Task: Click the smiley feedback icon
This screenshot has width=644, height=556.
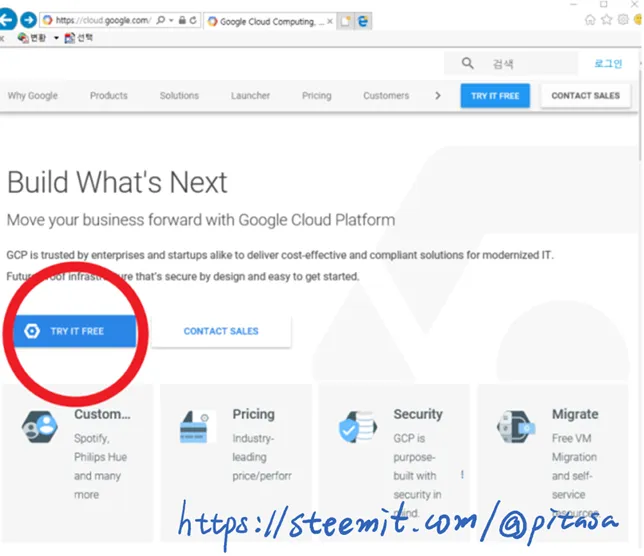Action: tap(639, 20)
